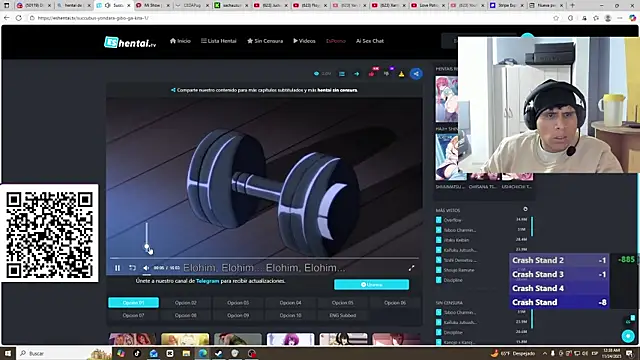Switch to the Love Pat... browser tab
The image size is (640, 360).
click(428, 5)
